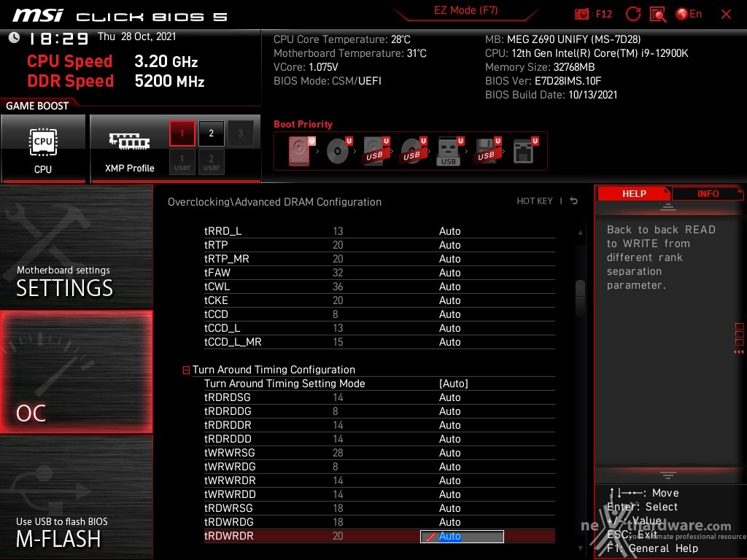Screen dimensions: 747x560
Task: Select tWRWRDR row label
Action: pos(230,481)
